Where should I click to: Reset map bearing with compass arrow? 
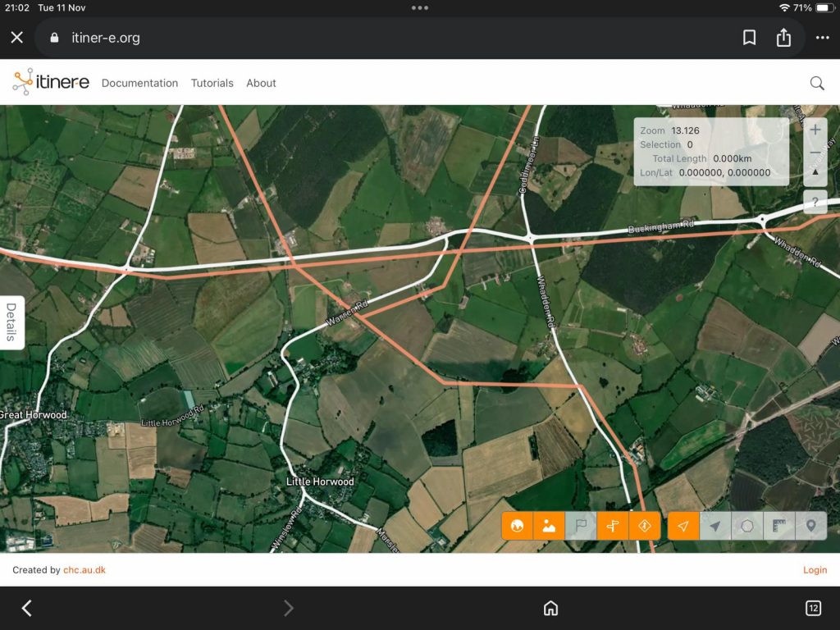pyautogui.click(x=815, y=172)
